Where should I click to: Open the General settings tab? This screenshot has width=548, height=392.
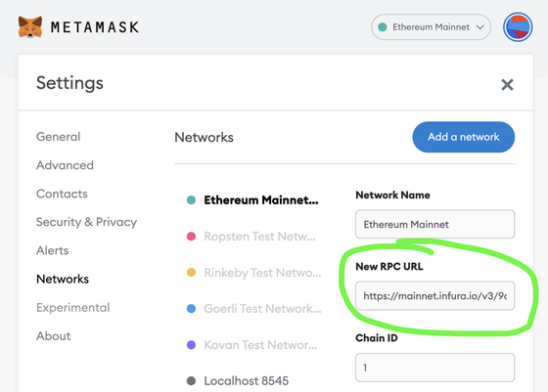[x=59, y=137]
